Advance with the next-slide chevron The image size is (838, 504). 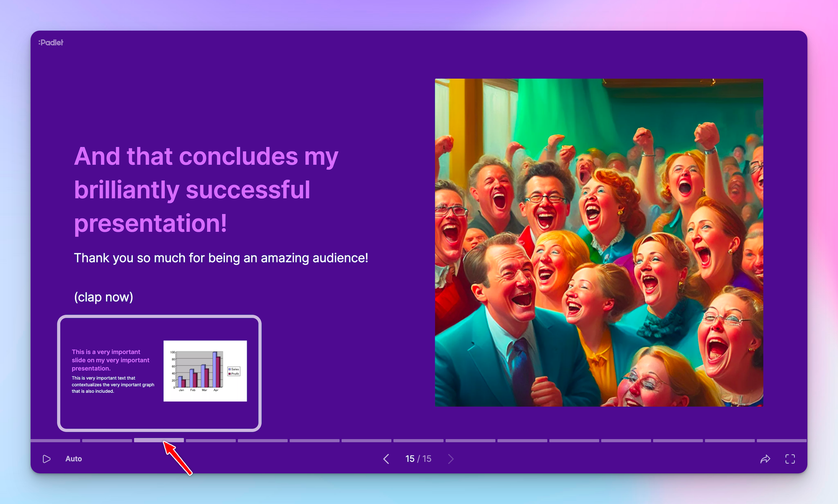(451, 459)
